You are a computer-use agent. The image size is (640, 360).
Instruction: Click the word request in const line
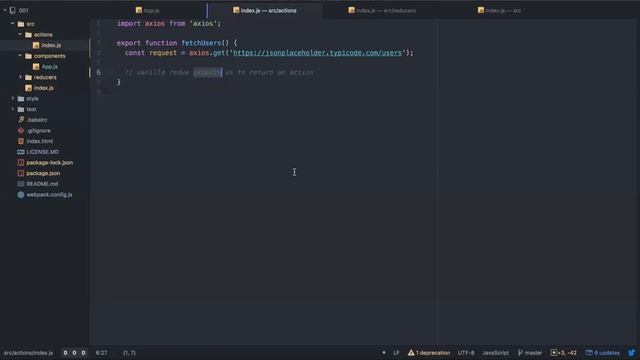pos(163,53)
